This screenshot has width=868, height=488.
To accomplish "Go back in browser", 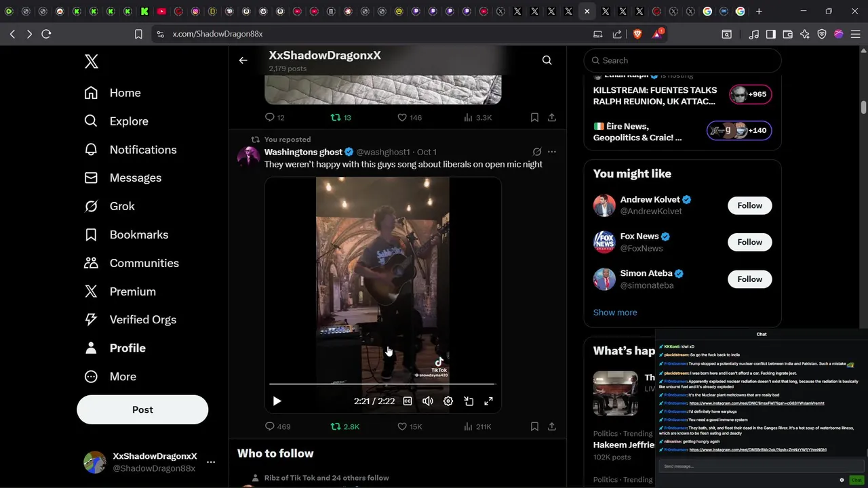I will pyautogui.click(x=12, y=34).
